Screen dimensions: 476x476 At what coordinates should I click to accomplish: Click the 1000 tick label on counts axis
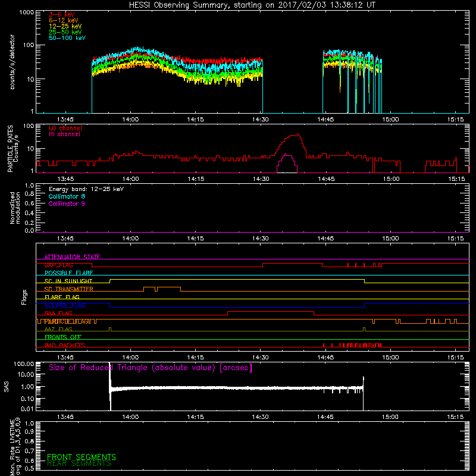(26, 12)
